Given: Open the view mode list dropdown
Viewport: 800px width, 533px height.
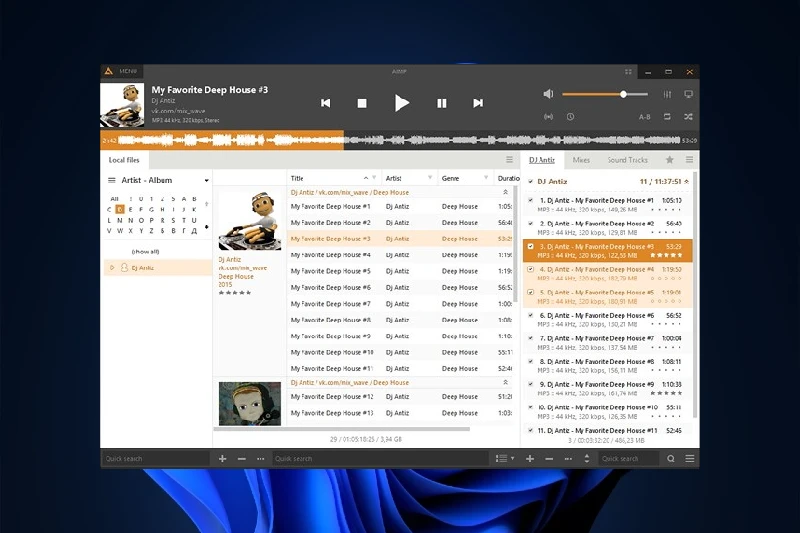Looking at the screenshot, I should [505, 459].
